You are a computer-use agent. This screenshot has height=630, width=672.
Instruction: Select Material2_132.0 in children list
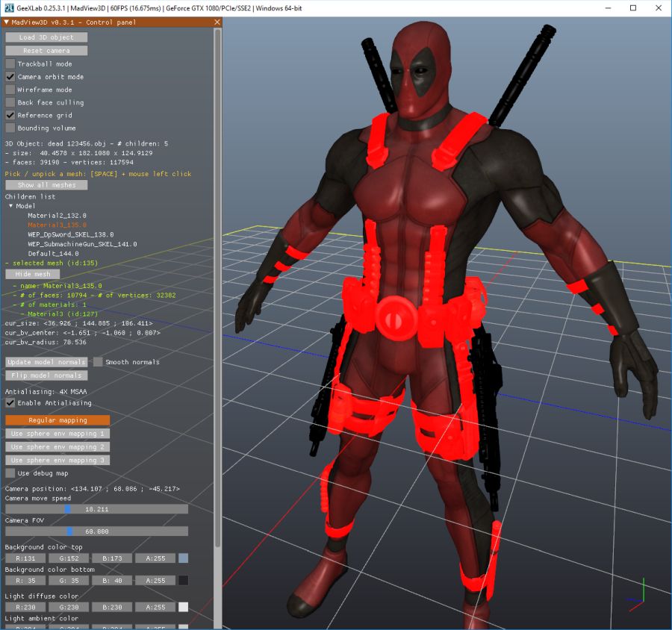57,216
